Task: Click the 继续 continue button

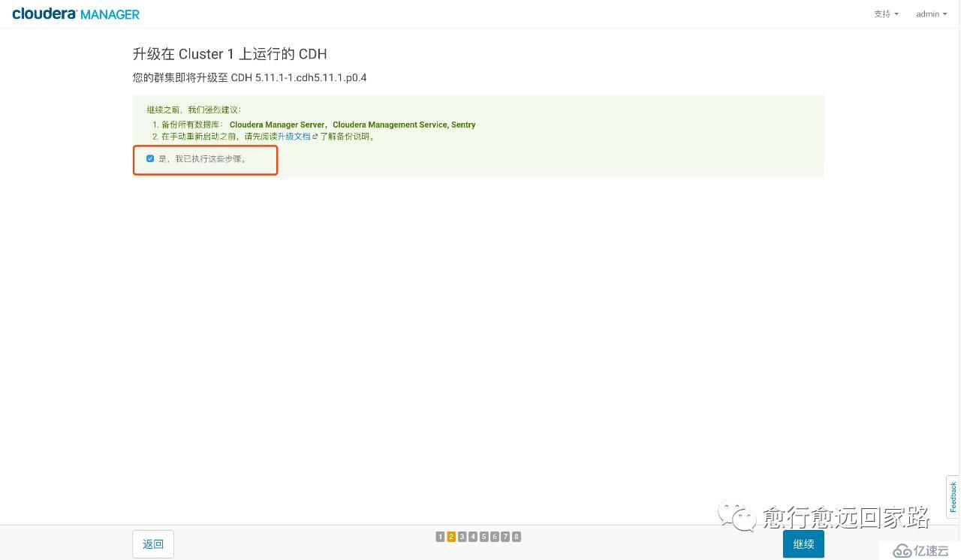Action: click(803, 544)
